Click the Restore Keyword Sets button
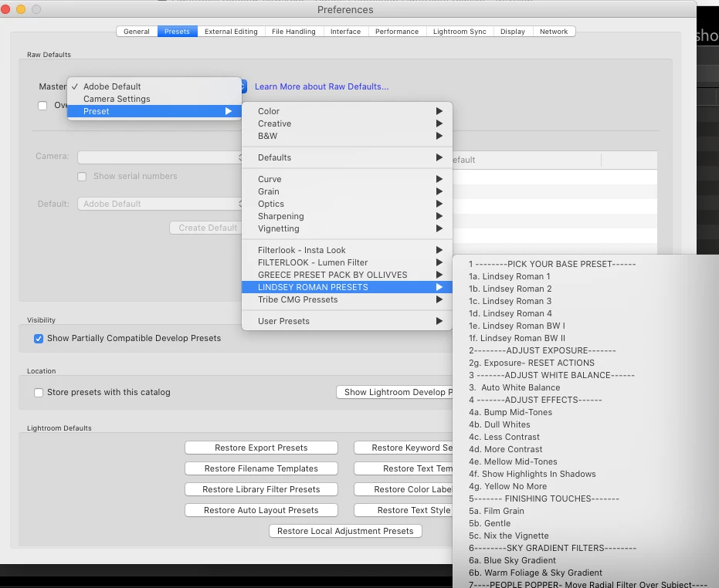Viewport: 719px width, 588px height. point(403,448)
